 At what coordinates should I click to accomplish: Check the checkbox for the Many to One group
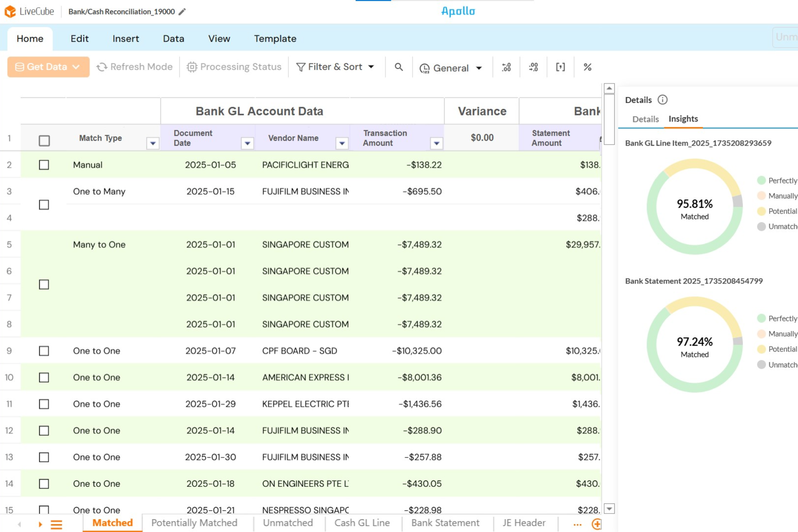pos(44,284)
